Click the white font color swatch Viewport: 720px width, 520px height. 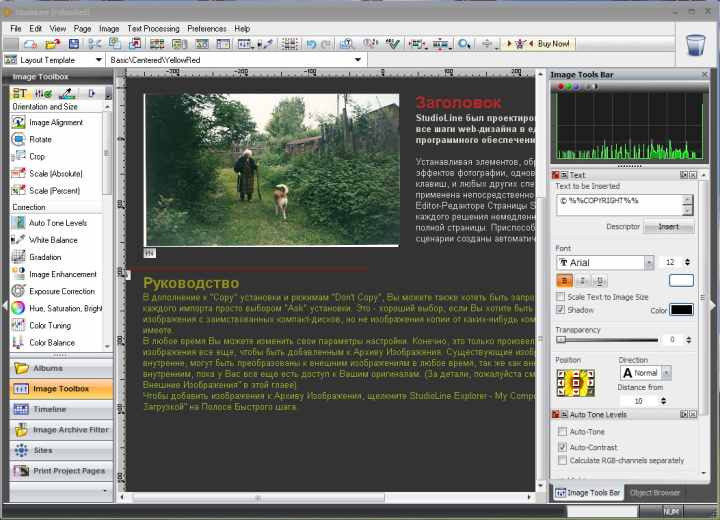(681, 280)
